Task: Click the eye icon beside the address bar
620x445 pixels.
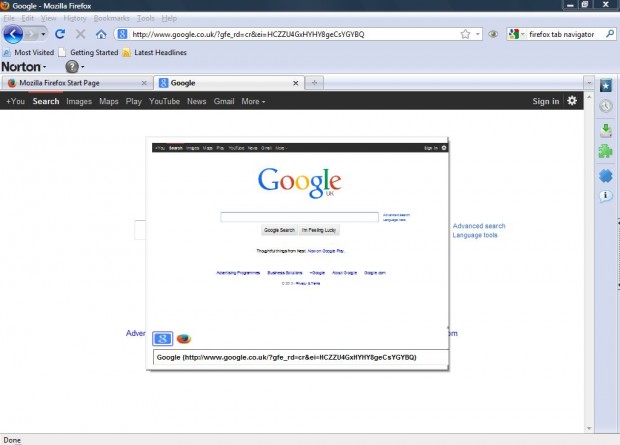Action: tap(493, 34)
